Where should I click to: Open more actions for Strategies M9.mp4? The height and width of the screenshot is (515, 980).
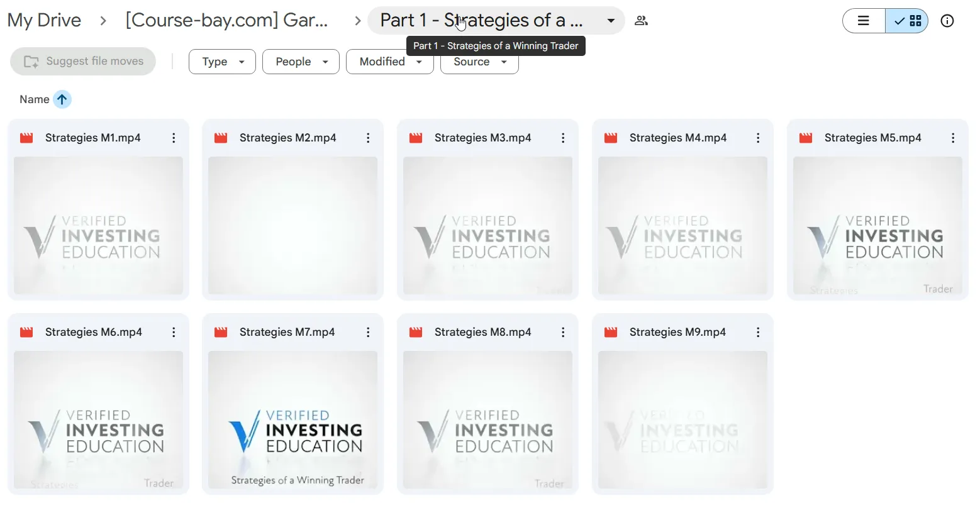(758, 332)
